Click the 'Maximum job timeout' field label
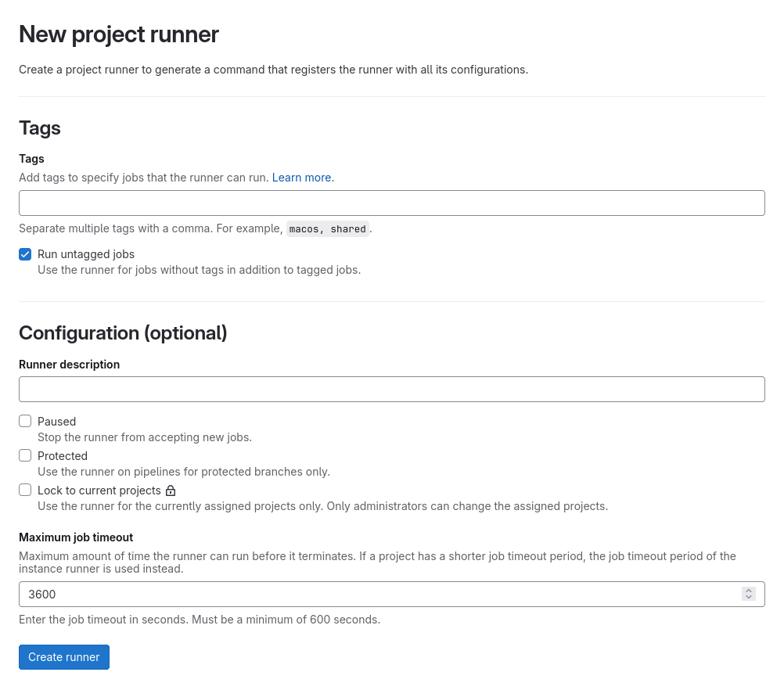Viewport: 784px width, 690px height. 76,537
